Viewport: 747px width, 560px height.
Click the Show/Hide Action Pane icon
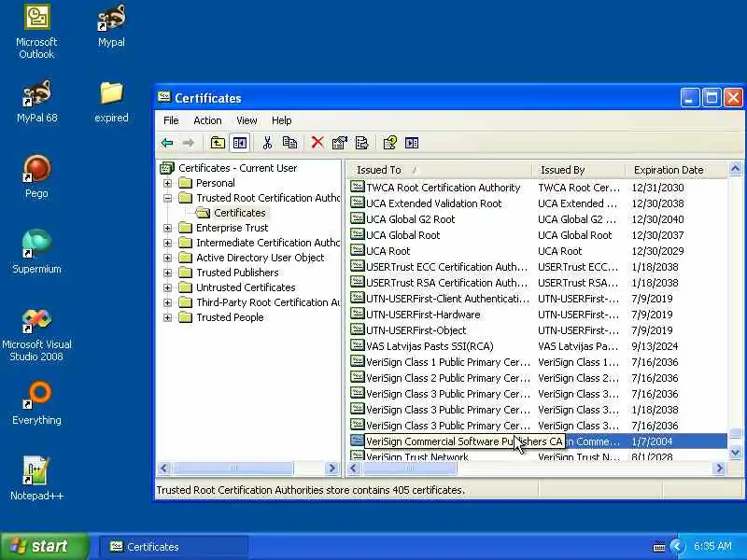(412, 143)
